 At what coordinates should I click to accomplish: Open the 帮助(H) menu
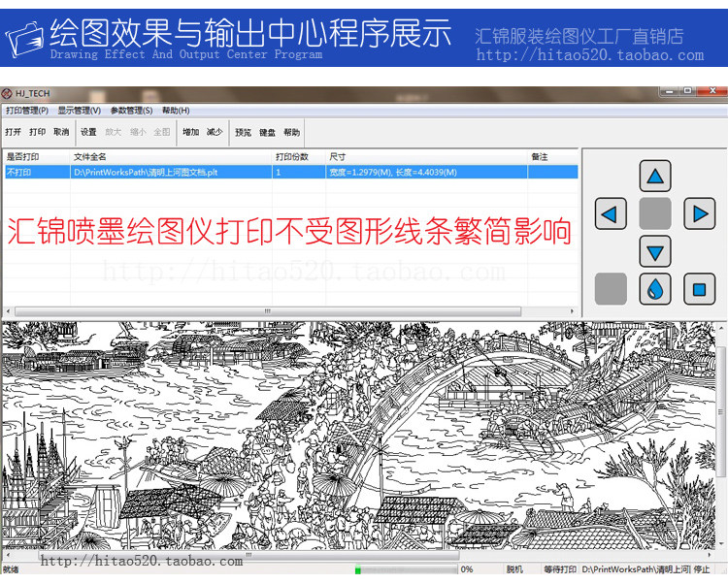176,111
